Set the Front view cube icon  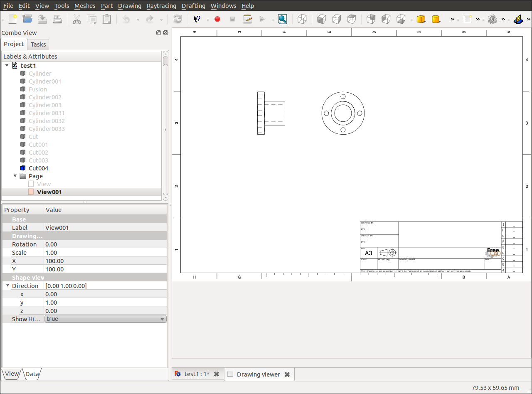pos(322,19)
